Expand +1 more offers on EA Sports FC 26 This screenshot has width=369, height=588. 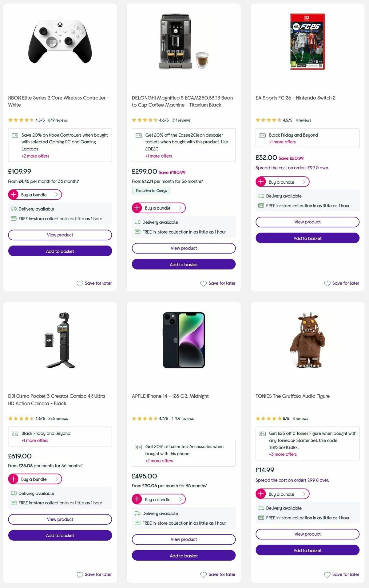coord(282,142)
